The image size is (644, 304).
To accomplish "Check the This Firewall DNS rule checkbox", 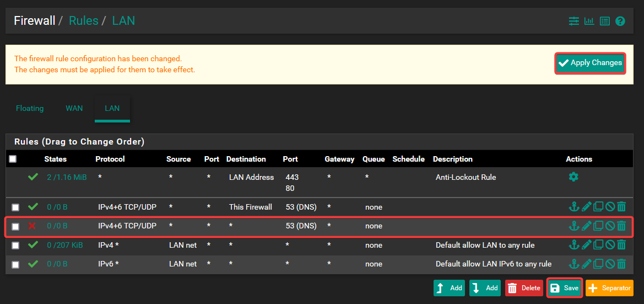I will (x=15, y=207).
